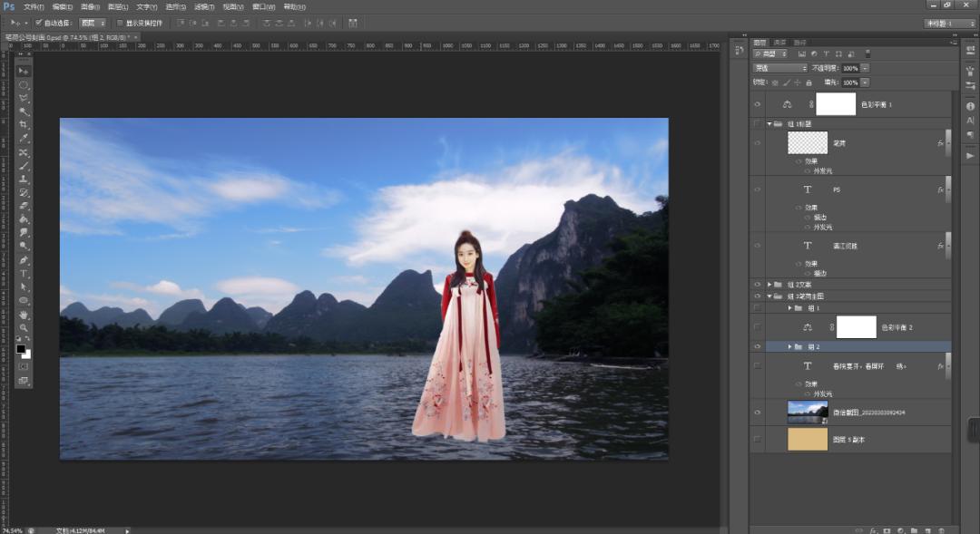Toggle the 自动选择 checkbox
The width and height of the screenshot is (980, 534).
(38, 23)
